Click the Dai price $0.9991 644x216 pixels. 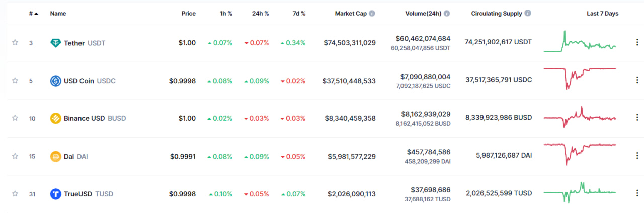[183, 156]
